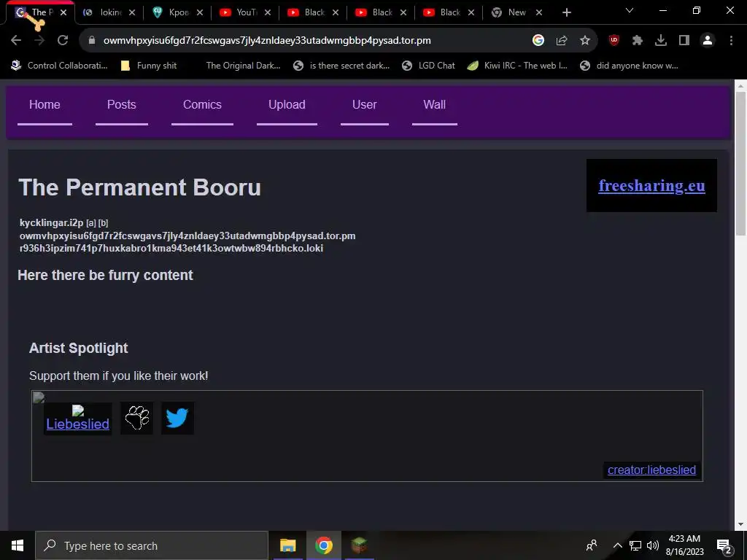
Task: Click the kycklingar.i2p address
Action: [52, 223]
